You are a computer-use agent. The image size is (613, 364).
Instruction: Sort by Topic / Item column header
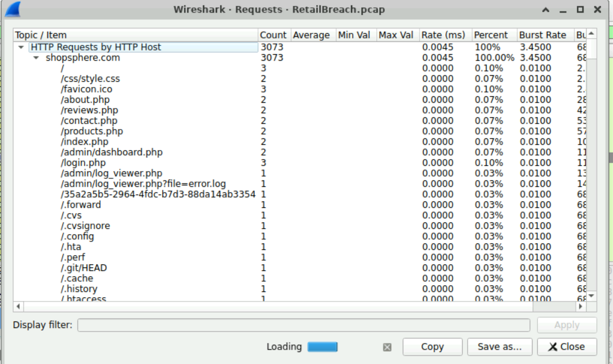pos(136,35)
